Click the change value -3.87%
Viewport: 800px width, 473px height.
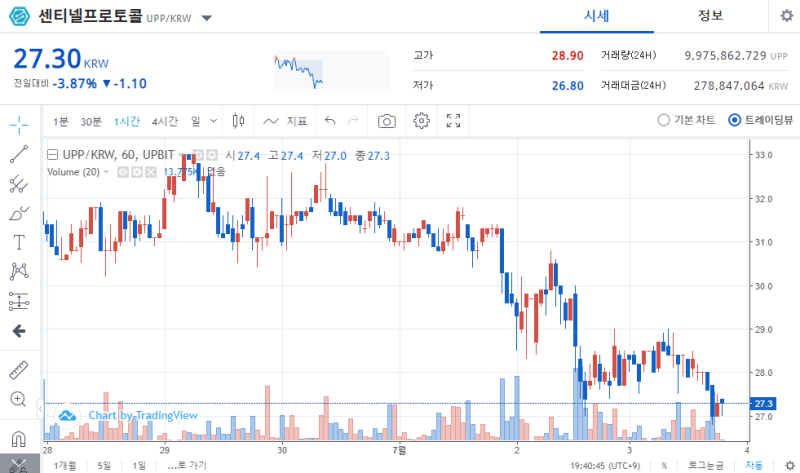point(74,84)
